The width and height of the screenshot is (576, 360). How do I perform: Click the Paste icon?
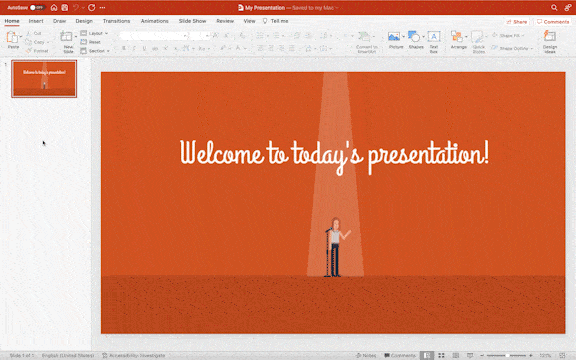pos(12,37)
